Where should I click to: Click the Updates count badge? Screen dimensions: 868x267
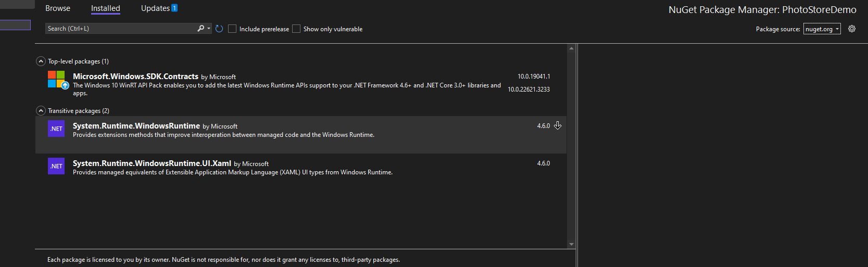174,8
